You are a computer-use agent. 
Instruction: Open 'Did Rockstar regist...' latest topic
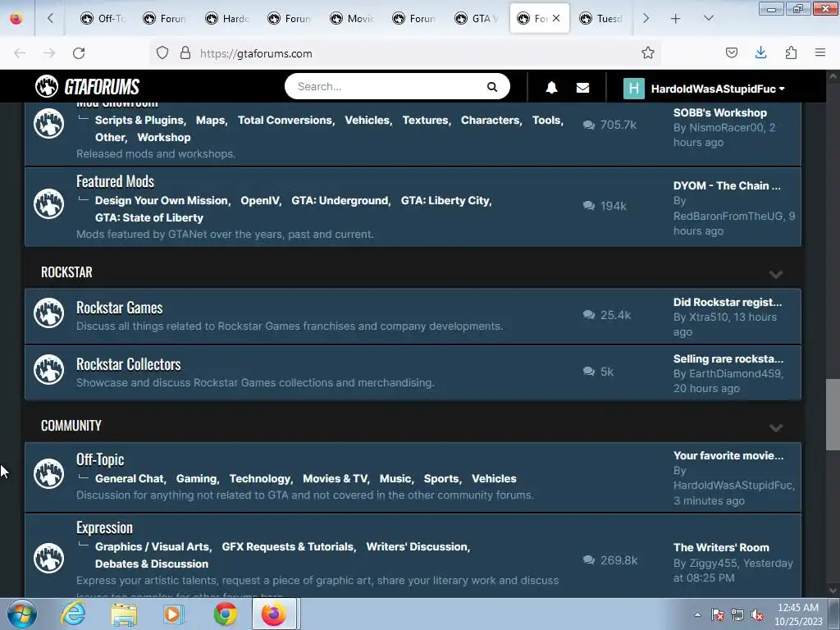[728, 302]
